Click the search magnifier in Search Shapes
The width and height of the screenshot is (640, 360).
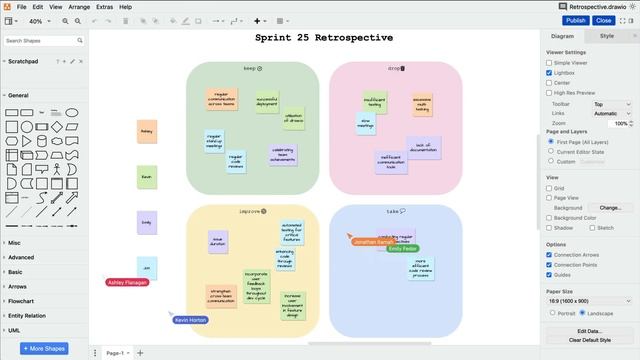click(80, 40)
